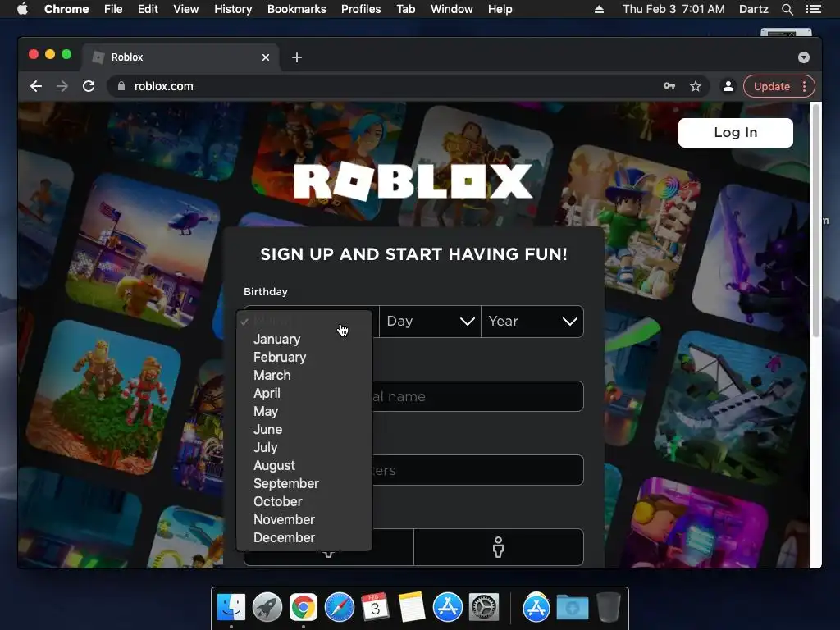The width and height of the screenshot is (840, 630).
Task: Open the tab search dropdown arrow
Action: (804, 57)
